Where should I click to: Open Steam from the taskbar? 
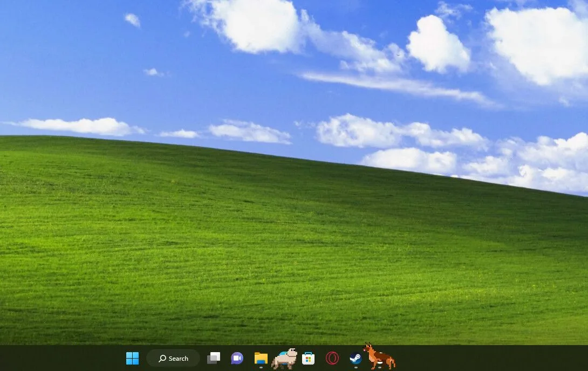tap(355, 358)
